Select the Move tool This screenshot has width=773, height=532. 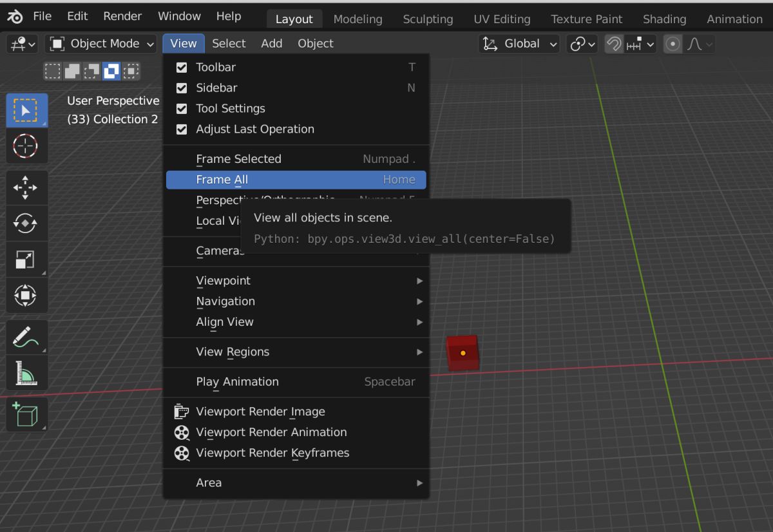pyautogui.click(x=26, y=187)
